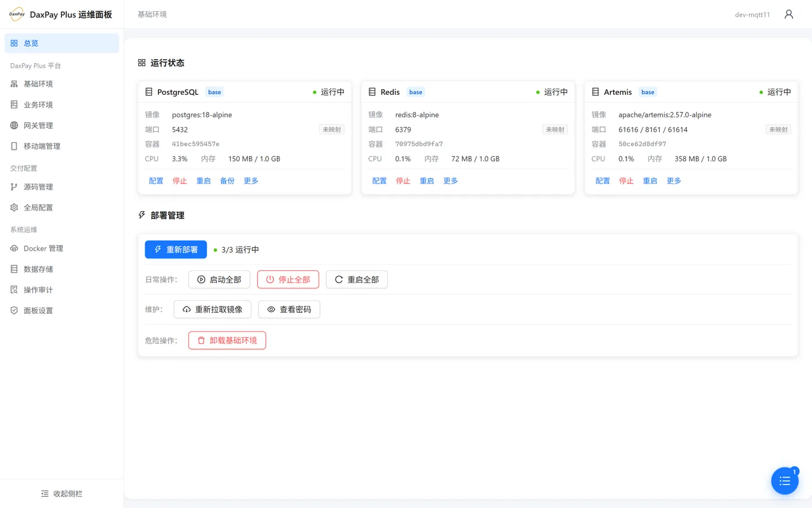Image resolution: width=812 pixels, height=508 pixels.
Task: Open 面板设置 shield item
Action: tap(62, 310)
